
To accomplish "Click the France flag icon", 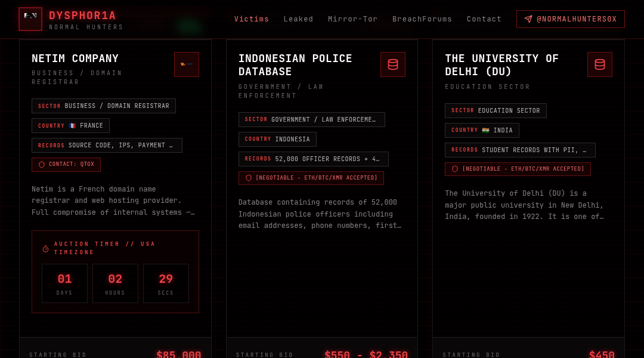I will point(72,126).
